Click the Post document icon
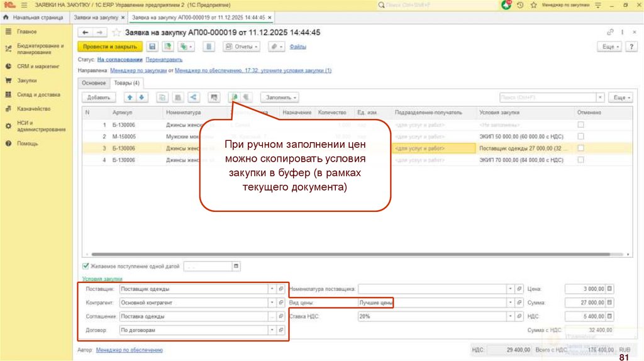The width and height of the screenshot is (644, 361). click(167, 47)
